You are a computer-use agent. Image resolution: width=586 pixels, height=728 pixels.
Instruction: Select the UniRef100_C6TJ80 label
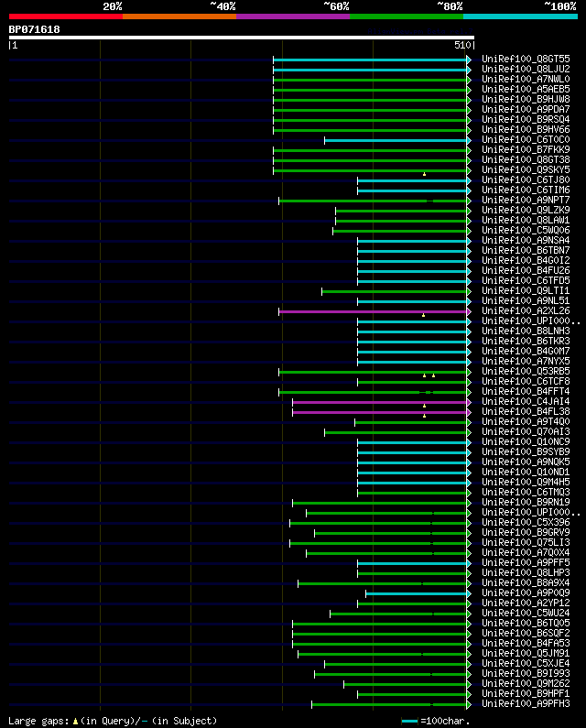click(526, 180)
